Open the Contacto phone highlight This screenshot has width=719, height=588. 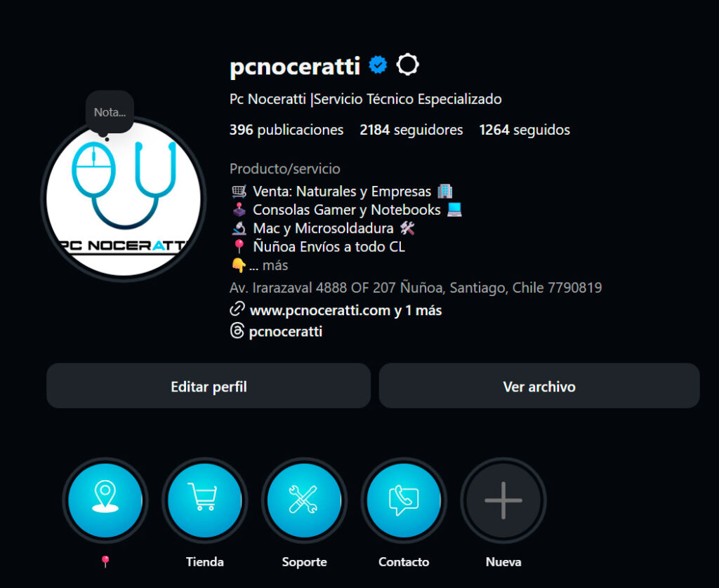click(404, 500)
